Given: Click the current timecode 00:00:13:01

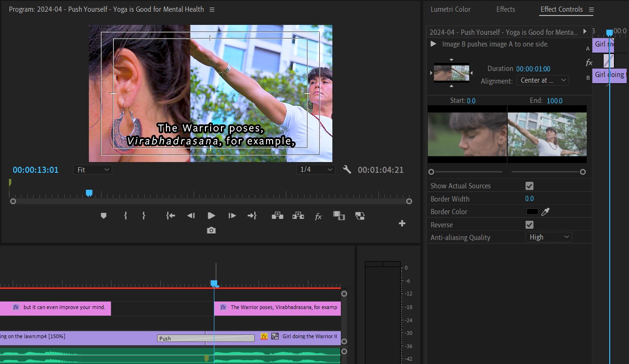Looking at the screenshot, I should point(36,170).
